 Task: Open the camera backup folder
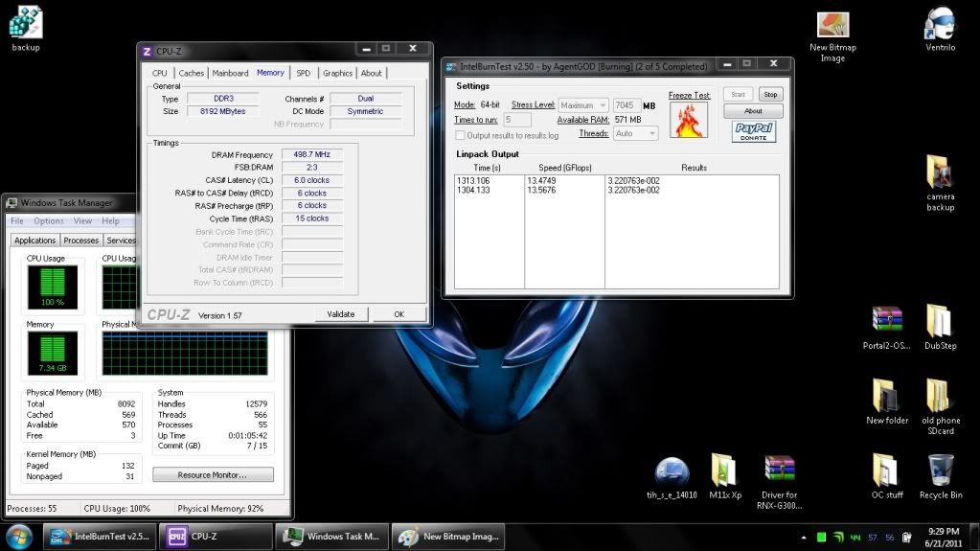coord(940,183)
